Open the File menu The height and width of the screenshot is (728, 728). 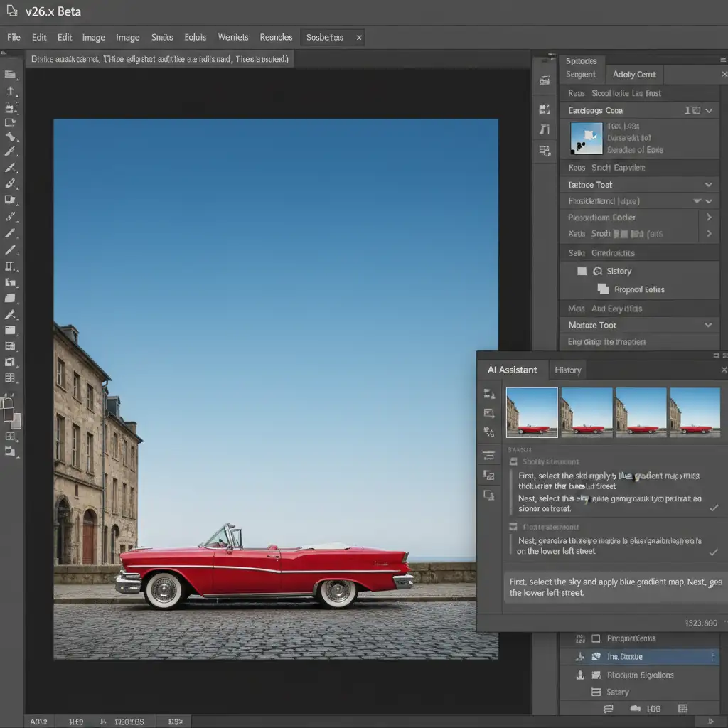point(14,37)
